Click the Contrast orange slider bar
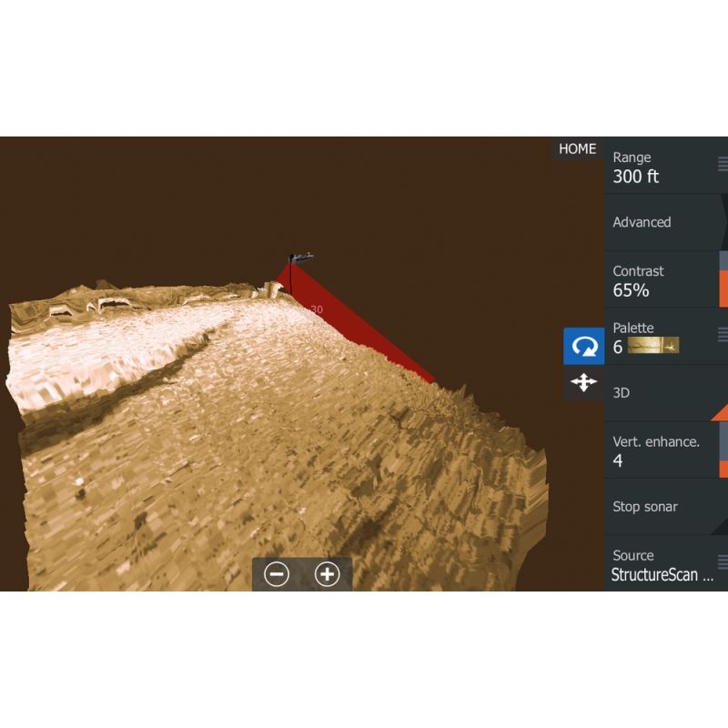The image size is (728, 728). click(723, 288)
